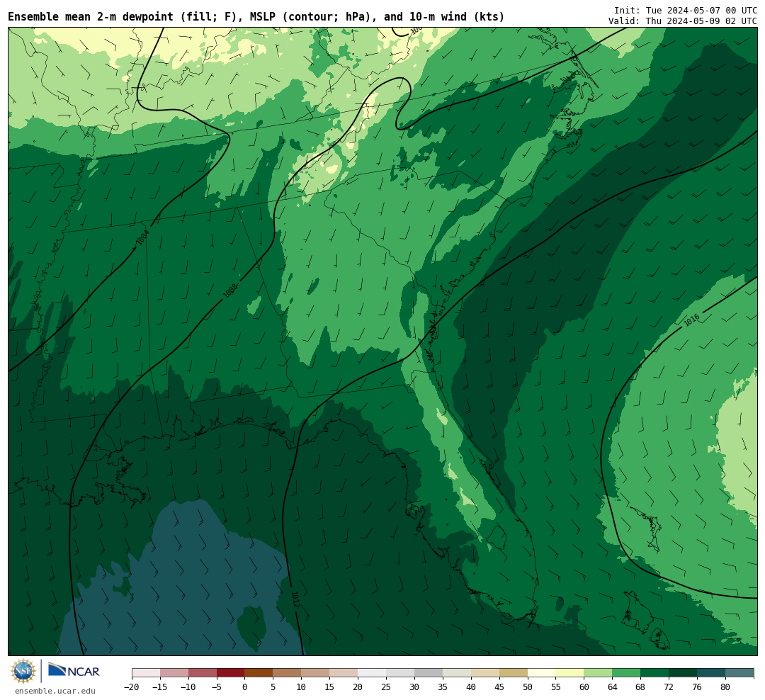The height and width of the screenshot is (700, 765).
Task: Open the ensemble.ucar.edu link text
Action: click(55, 691)
